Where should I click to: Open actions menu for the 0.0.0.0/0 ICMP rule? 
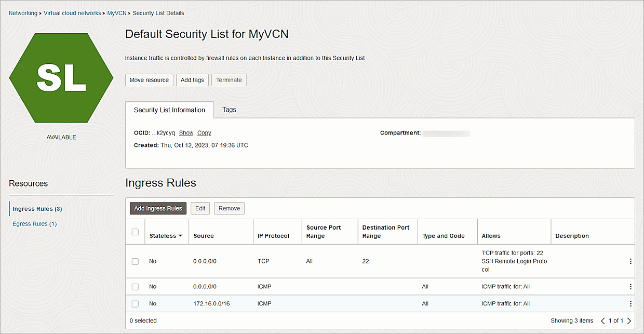pos(630,286)
